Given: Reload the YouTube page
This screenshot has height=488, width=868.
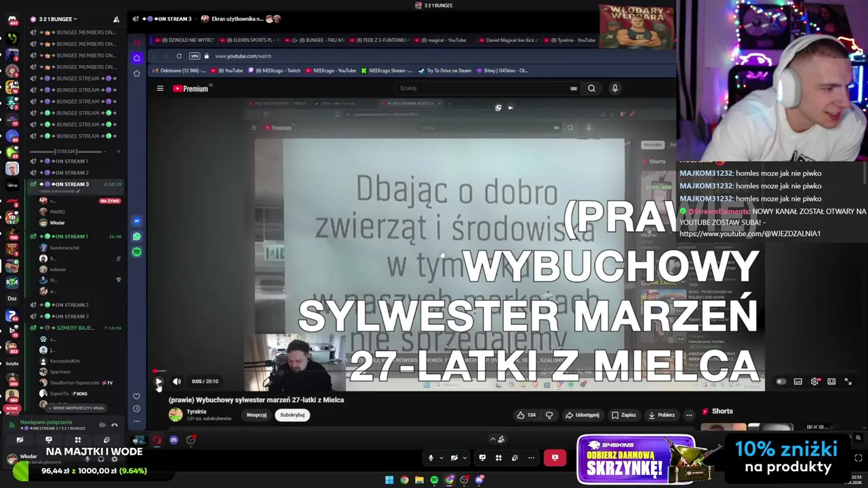Looking at the screenshot, I should 179,56.
